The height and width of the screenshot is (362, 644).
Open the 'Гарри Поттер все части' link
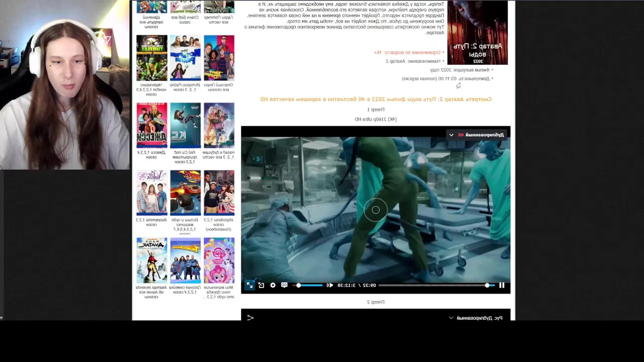[x=219, y=20]
